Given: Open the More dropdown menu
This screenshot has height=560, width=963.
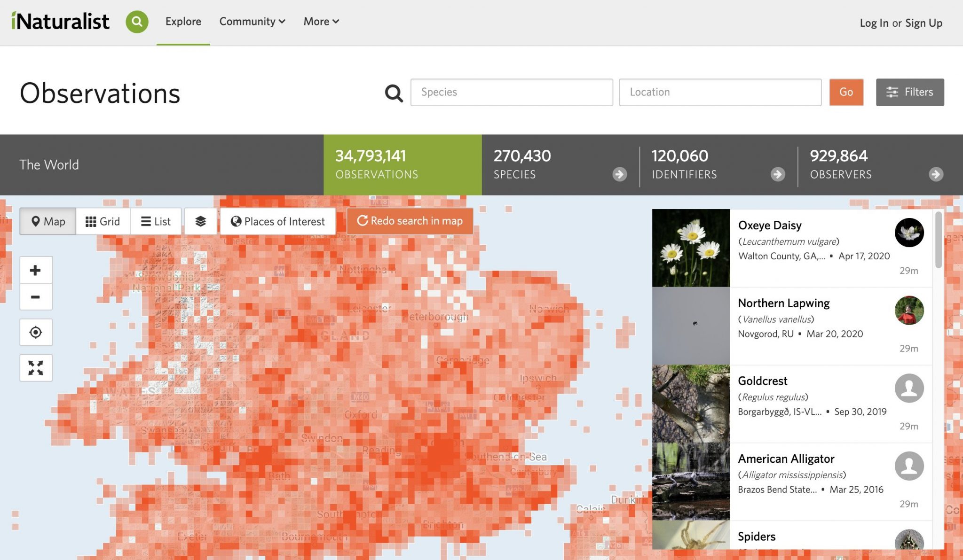Looking at the screenshot, I should 320,21.
